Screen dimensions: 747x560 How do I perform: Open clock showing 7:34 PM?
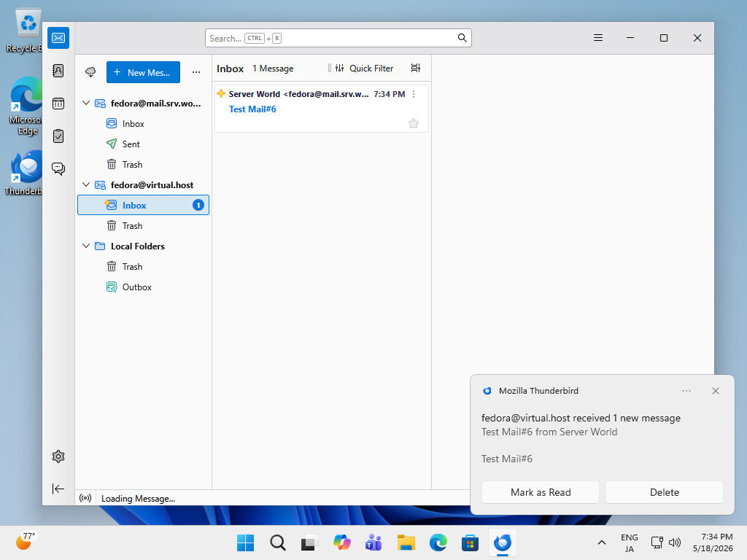(713, 542)
